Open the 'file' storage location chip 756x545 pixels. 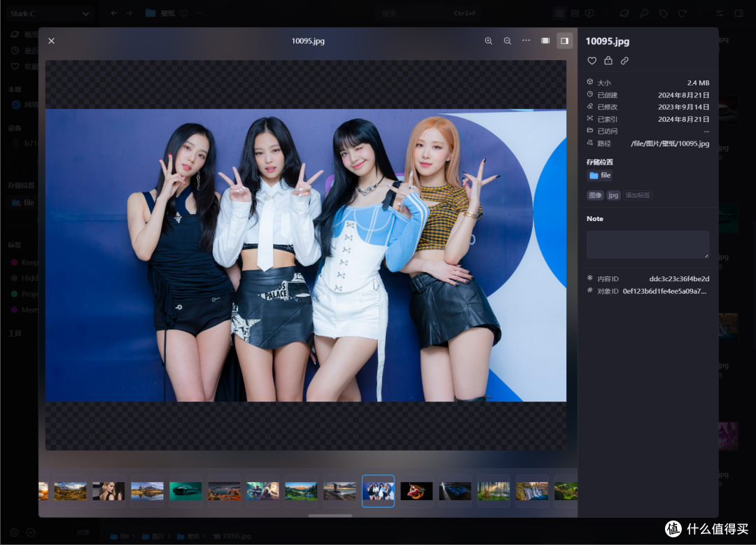pyautogui.click(x=600, y=176)
